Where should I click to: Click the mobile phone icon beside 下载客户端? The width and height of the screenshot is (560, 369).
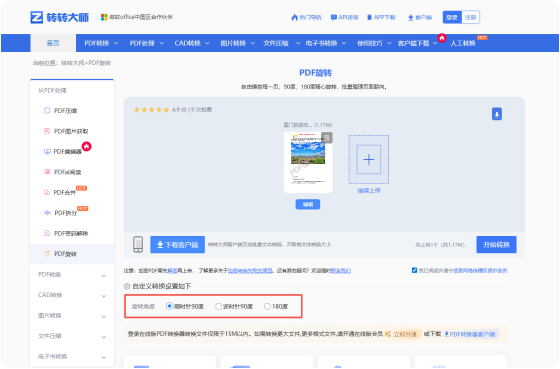pyautogui.click(x=138, y=244)
